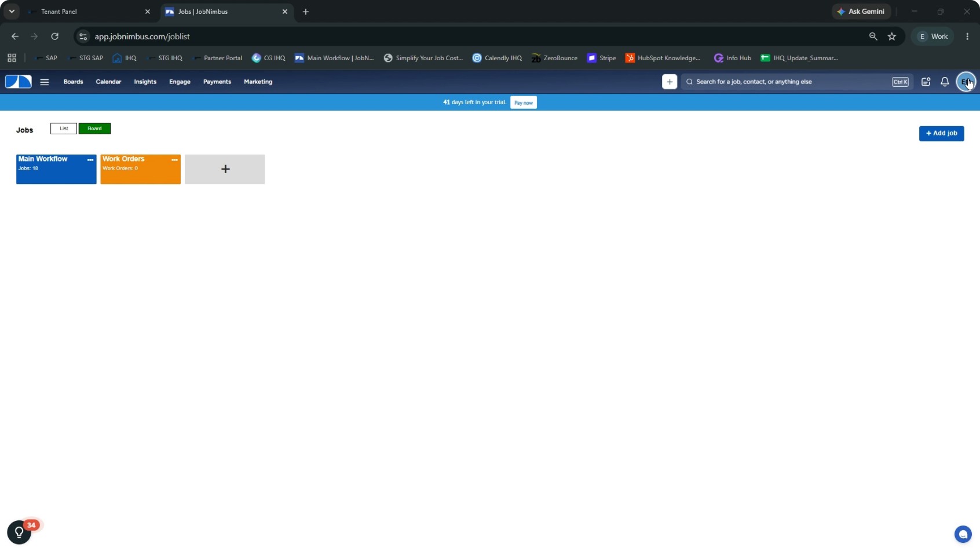
Task: Open the apps grid in bookmarks bar
Action: pos(12,58)
